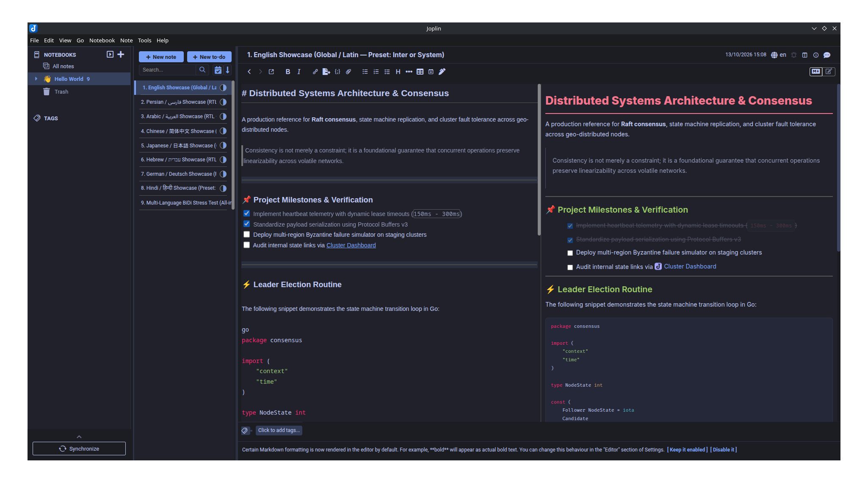This screenshot has height=493, width=868.
Task: Change the spellcheck language en
Action: [x=779, y=55]
